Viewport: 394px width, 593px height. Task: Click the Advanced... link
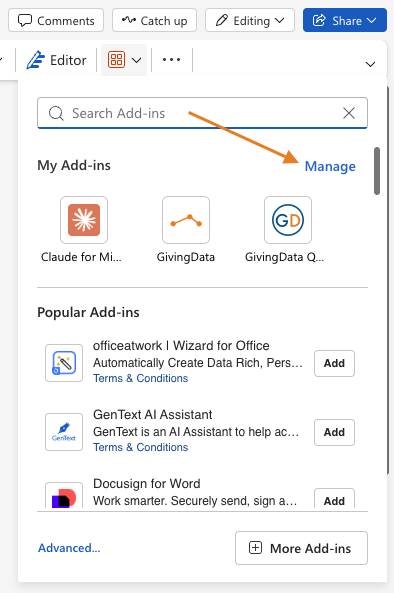tap(69, 548)
